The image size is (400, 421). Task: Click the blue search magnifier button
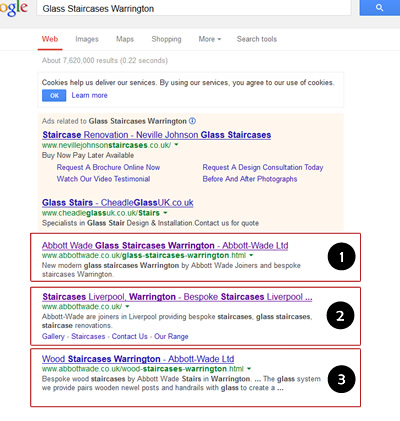pyautogui.click(x=380, y=7)
